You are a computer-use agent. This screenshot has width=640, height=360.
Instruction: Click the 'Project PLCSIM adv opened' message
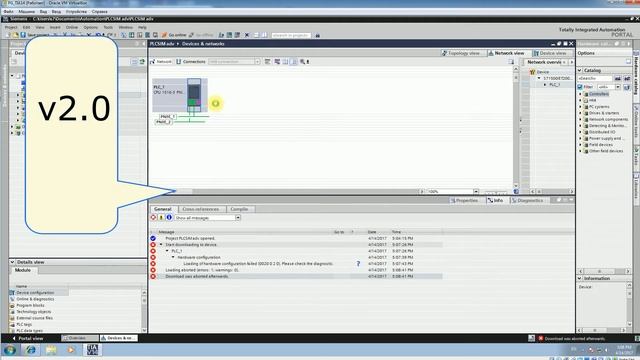pos(190,238)
